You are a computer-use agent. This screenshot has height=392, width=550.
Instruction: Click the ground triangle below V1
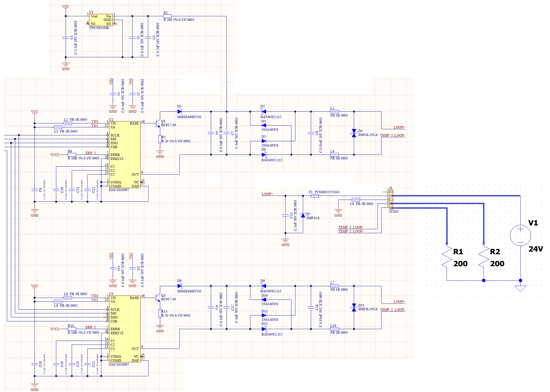(x=520, y=289)
